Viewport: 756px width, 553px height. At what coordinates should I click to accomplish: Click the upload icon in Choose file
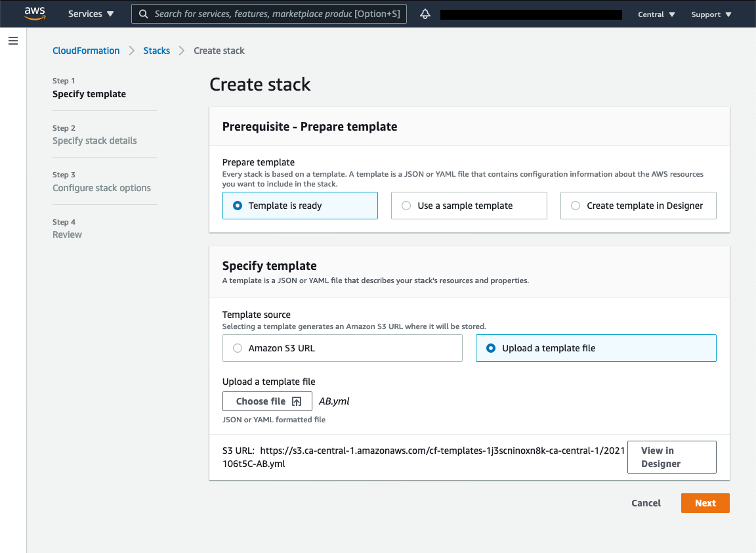pos(297,401)
